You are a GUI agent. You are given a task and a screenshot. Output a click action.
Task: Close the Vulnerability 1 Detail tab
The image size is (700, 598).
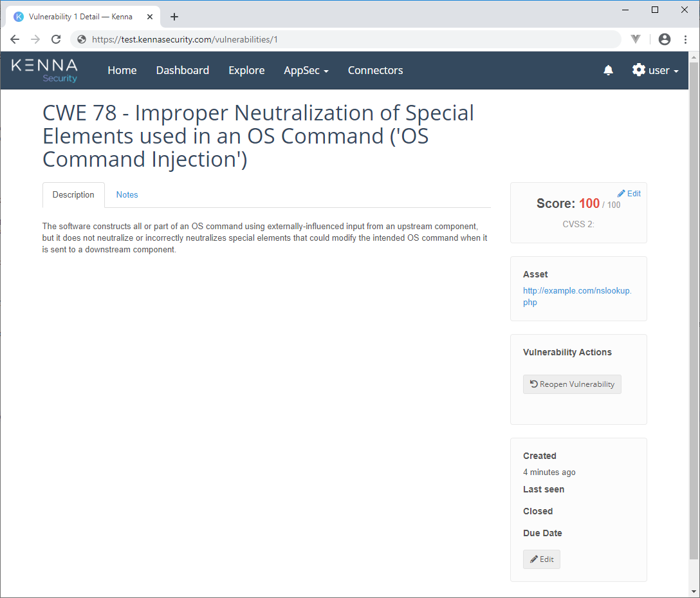click(x=150, y=17)
